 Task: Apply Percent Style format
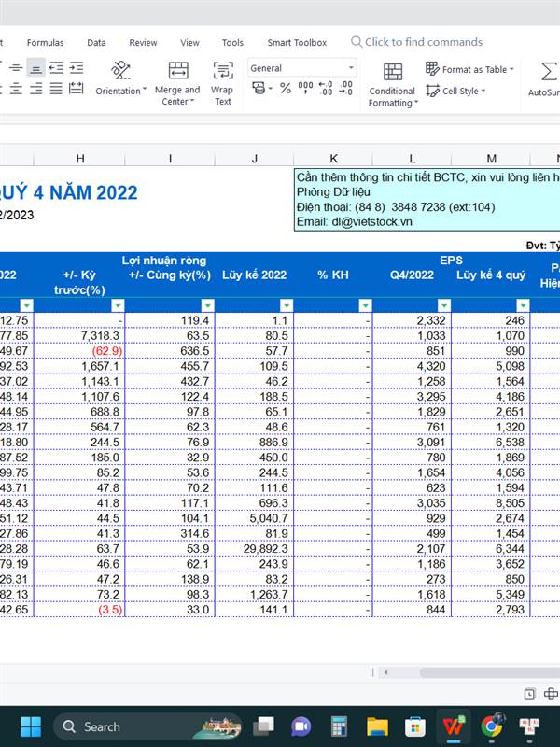(x=286, y=88)
